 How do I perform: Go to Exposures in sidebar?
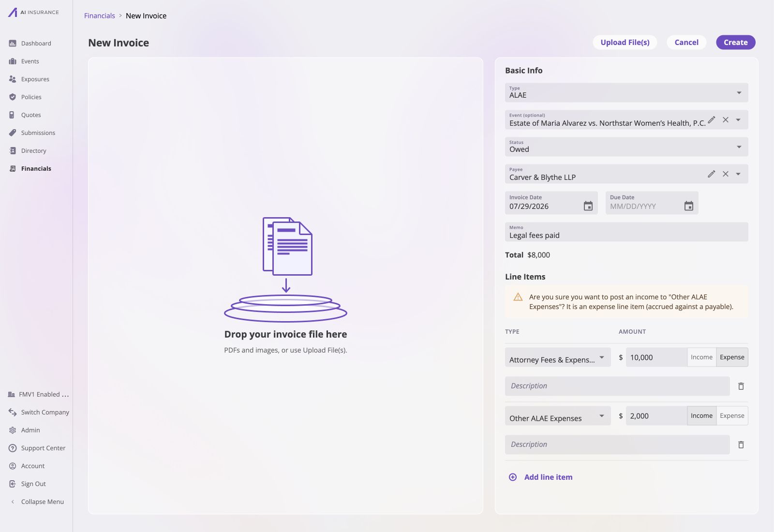click(35, 79)
